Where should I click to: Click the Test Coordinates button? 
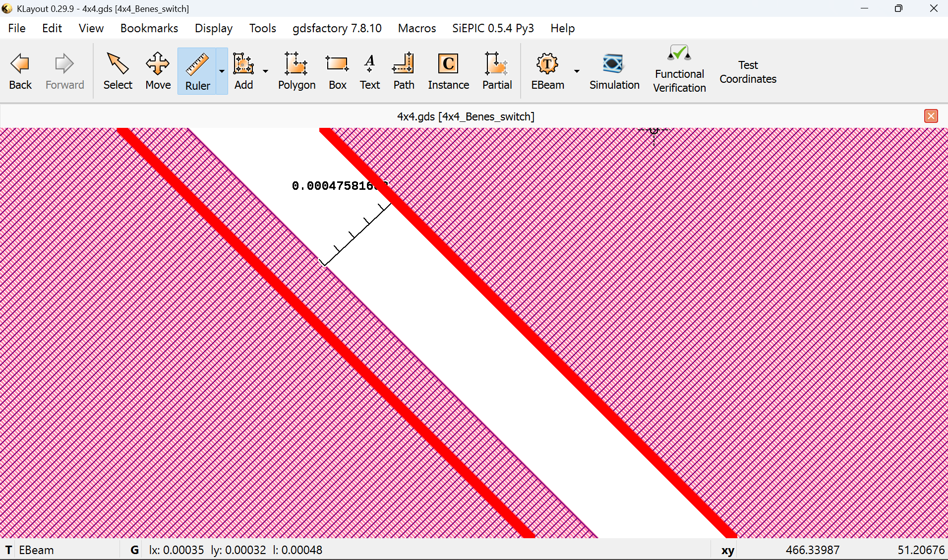748,72
